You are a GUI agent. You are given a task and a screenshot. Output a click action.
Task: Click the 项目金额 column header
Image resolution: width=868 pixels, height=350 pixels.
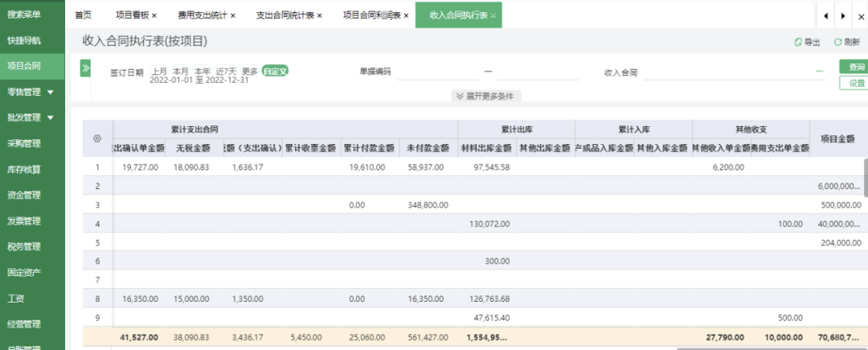[837, 138]
